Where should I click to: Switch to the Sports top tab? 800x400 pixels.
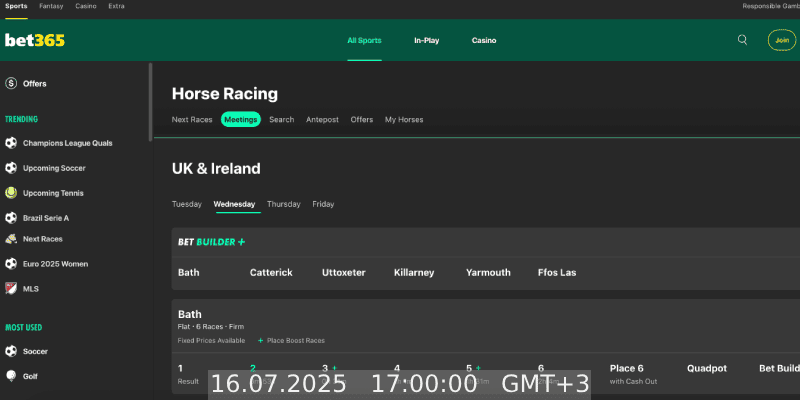point(16,6)
